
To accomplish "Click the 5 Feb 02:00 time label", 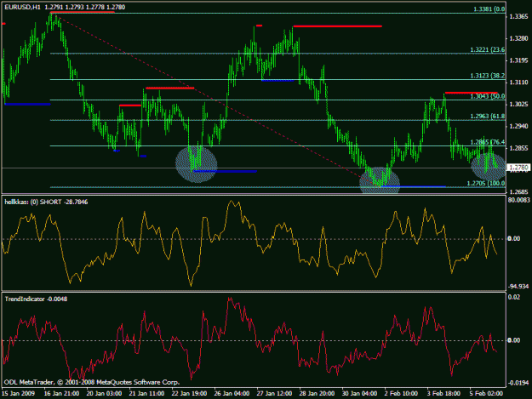I will pos(486,394).
